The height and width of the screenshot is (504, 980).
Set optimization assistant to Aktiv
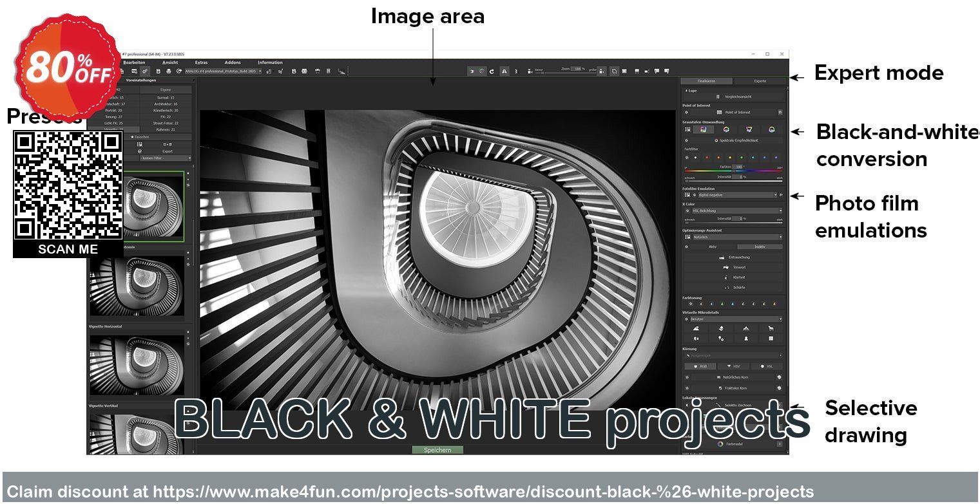[x=713, y=247]
